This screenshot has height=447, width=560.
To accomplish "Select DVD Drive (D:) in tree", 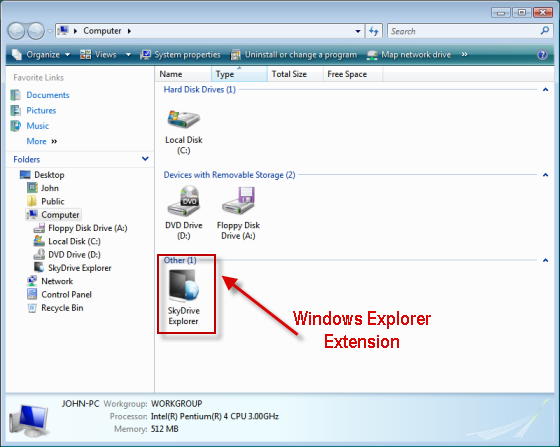I will [x=67, y=254].
